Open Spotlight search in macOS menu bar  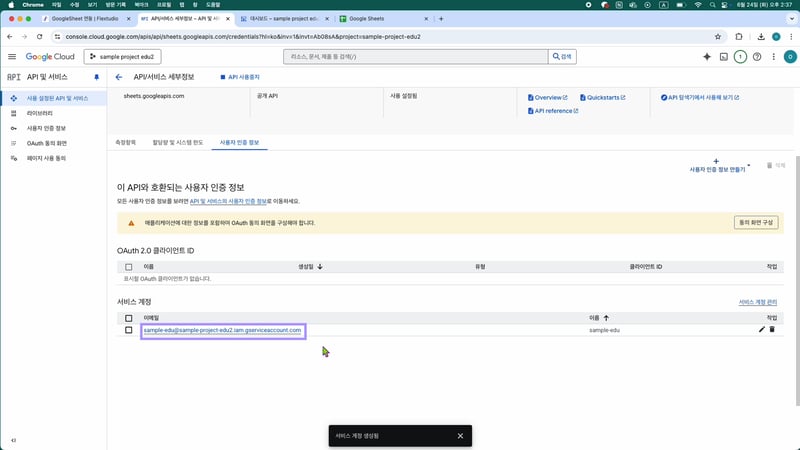pos(712,5)
